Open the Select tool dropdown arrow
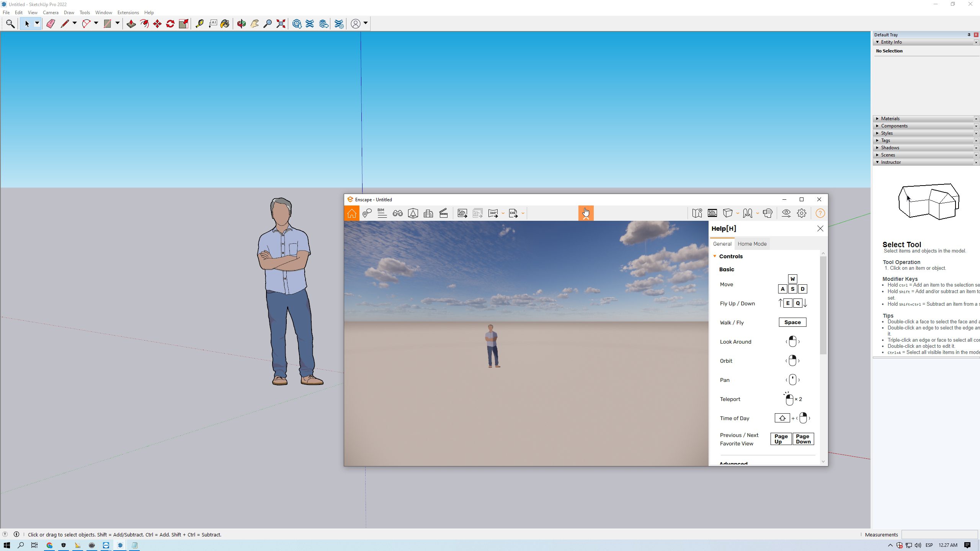Screen dimensions: 980x551 coord(37,24)
